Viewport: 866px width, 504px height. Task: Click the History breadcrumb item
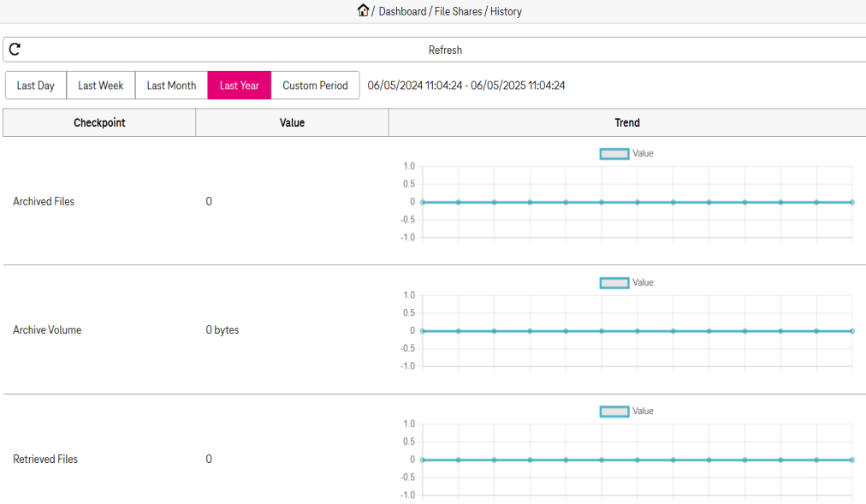pyautogui.click(x=506, y=12)
